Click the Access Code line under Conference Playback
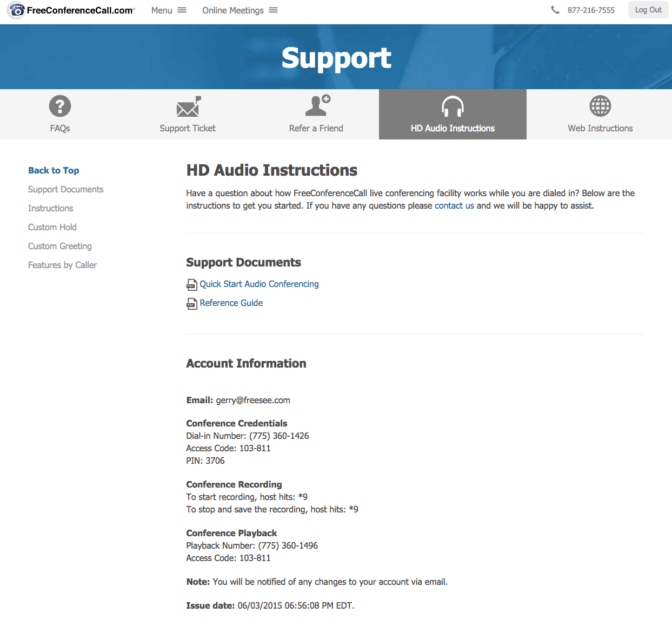 [228, 558]
